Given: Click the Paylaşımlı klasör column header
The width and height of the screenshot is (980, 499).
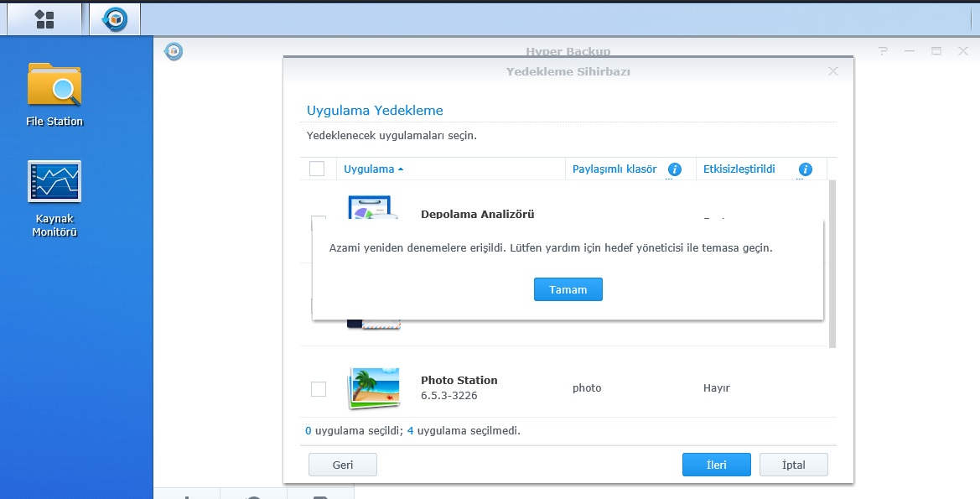Looking at the screenshot, I should click(614, 169).
